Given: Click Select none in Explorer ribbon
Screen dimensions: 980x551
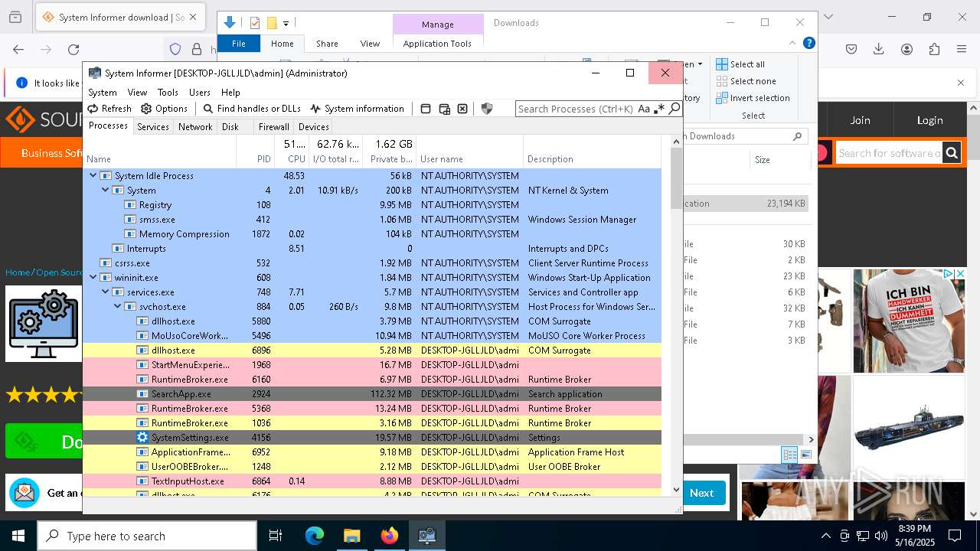Looking at the screenshot, I should pyautogui.click(x=746, y=81).
